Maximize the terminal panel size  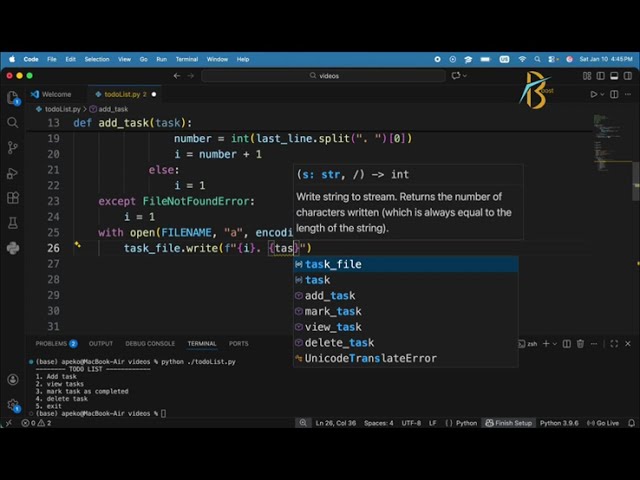[614, 344]
